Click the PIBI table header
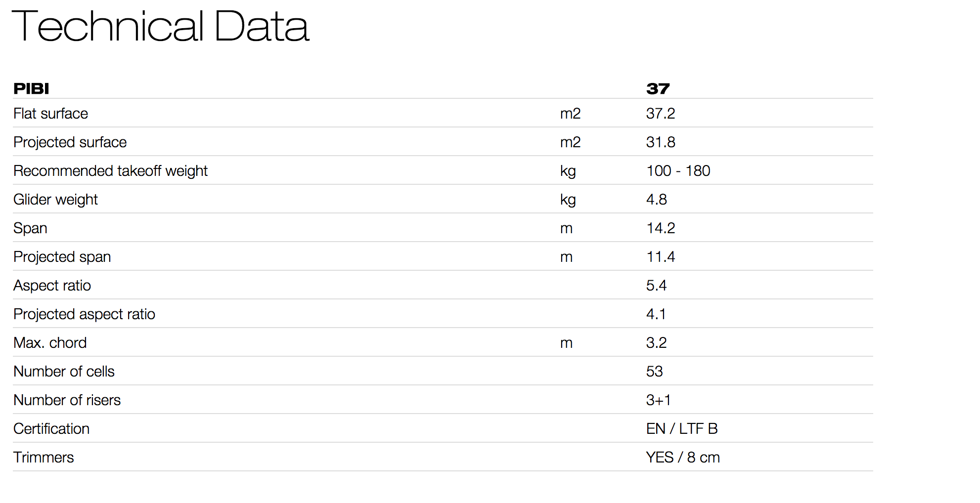 (31, 89)
